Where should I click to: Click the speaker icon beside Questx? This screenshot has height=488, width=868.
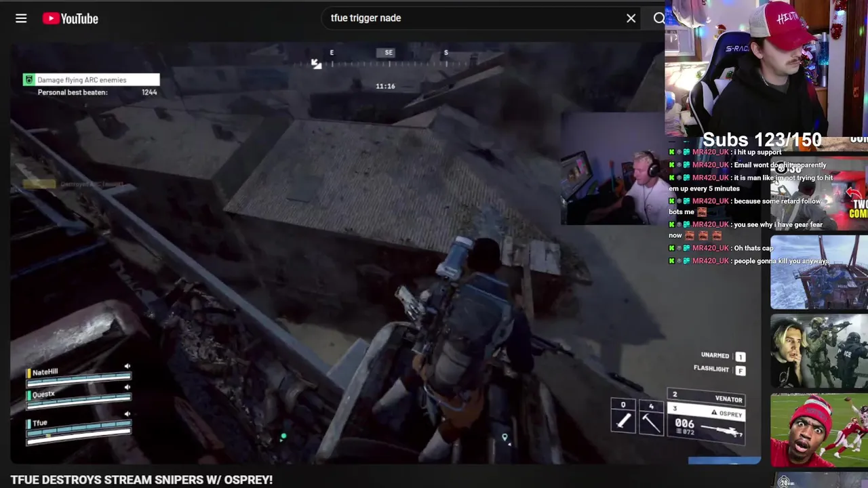click(127, 388)
